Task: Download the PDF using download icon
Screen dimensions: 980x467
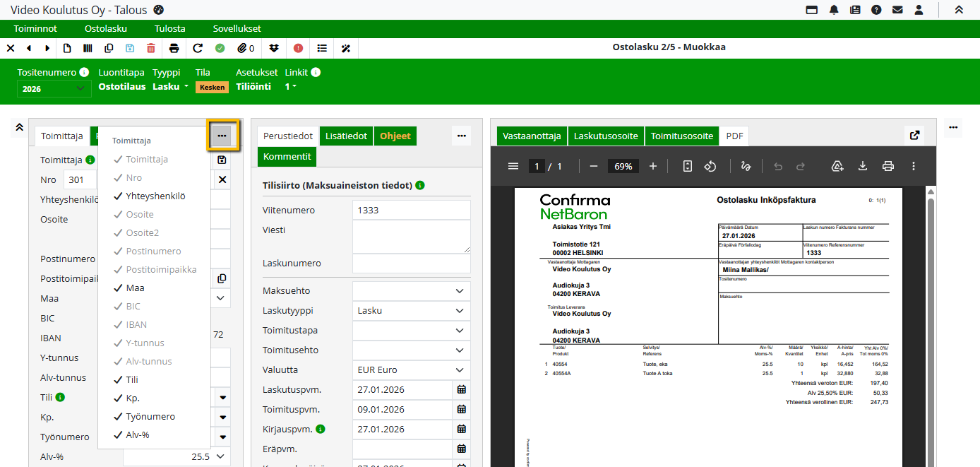Action: click(862, 166)
